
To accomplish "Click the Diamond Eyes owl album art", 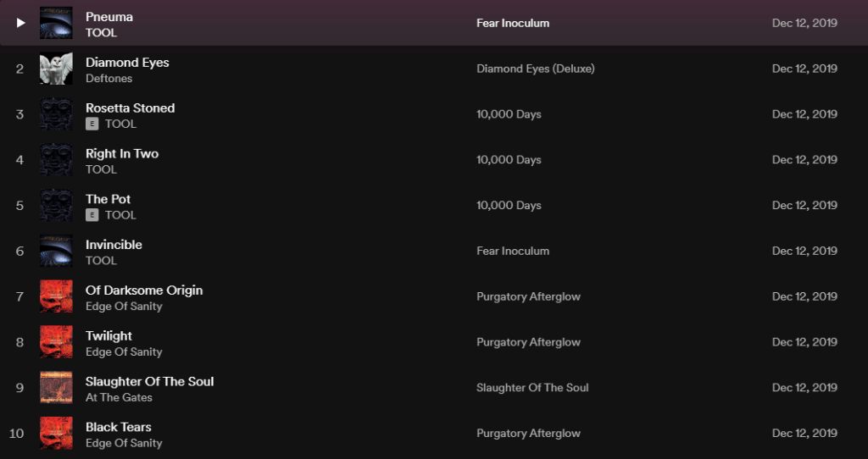I will tap(56, 69).
